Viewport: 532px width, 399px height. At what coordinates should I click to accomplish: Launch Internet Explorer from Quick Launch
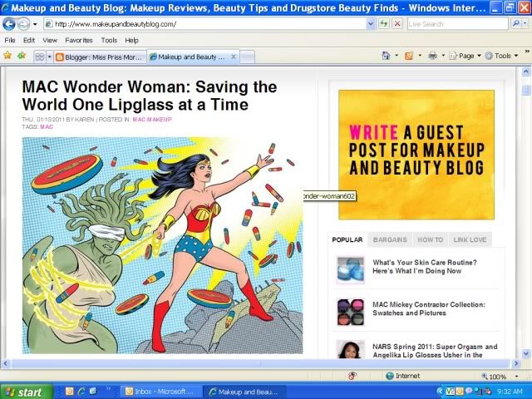(x=81, y=392)
